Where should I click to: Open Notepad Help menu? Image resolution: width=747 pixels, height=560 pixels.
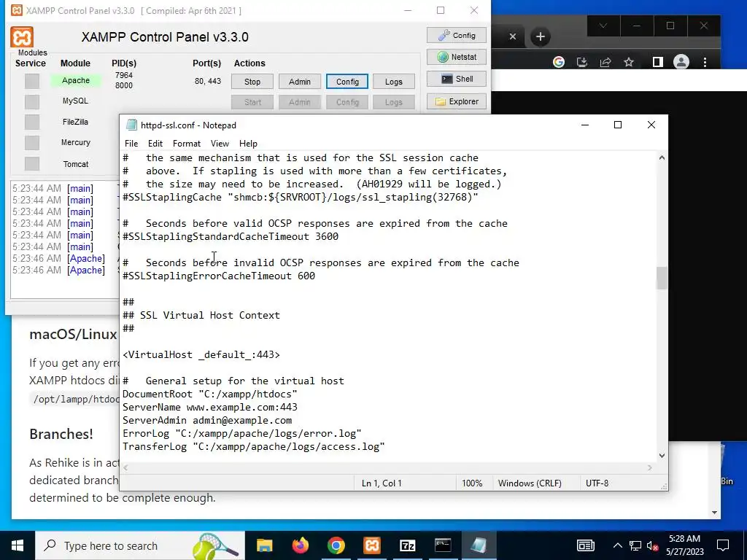click(x=248, y=144)
